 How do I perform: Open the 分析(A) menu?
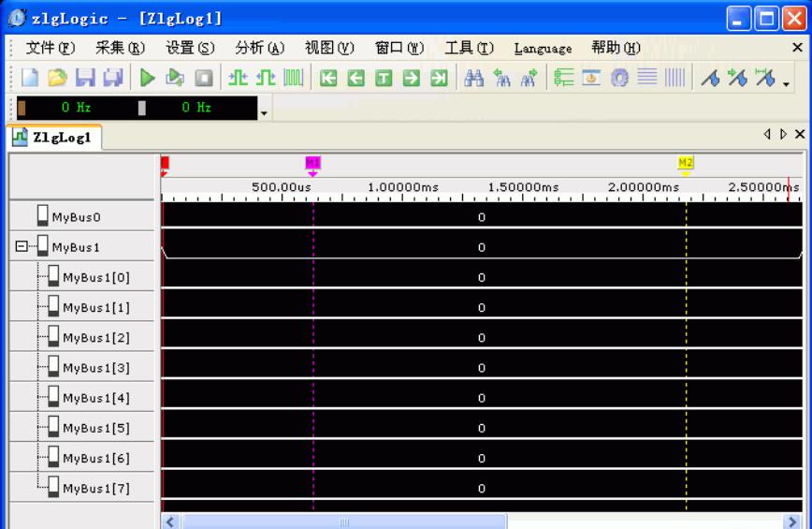(259, 48)
